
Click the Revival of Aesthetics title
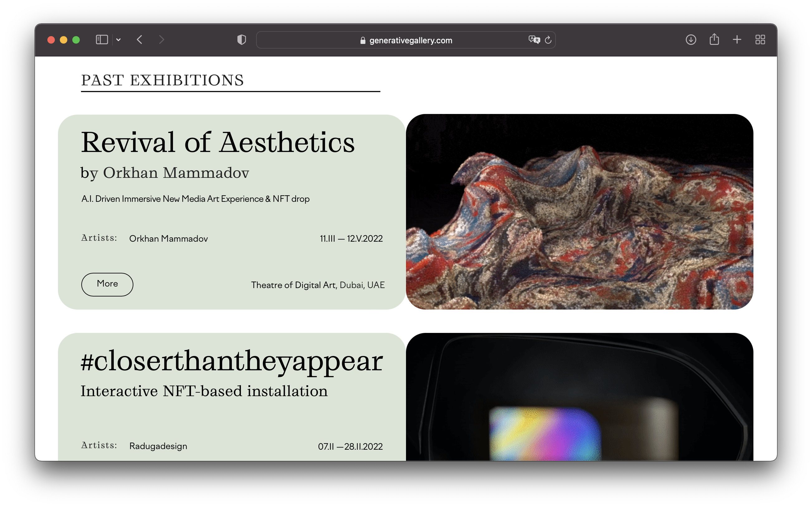(x=218, y=142)
